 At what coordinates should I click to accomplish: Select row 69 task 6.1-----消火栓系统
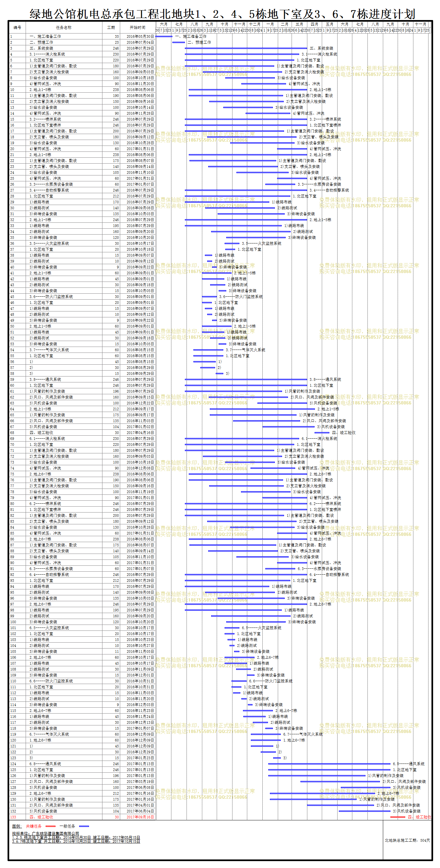click(48, 439)
